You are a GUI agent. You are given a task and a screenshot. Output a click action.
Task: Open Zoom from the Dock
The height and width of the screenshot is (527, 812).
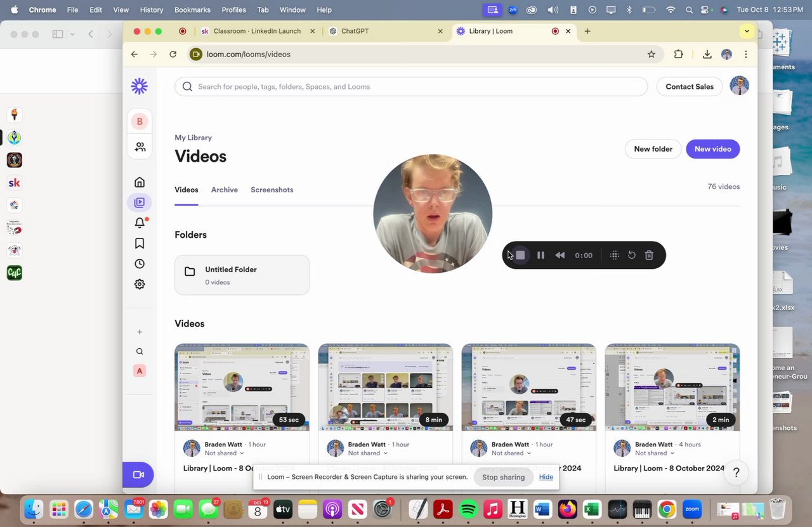691,509
